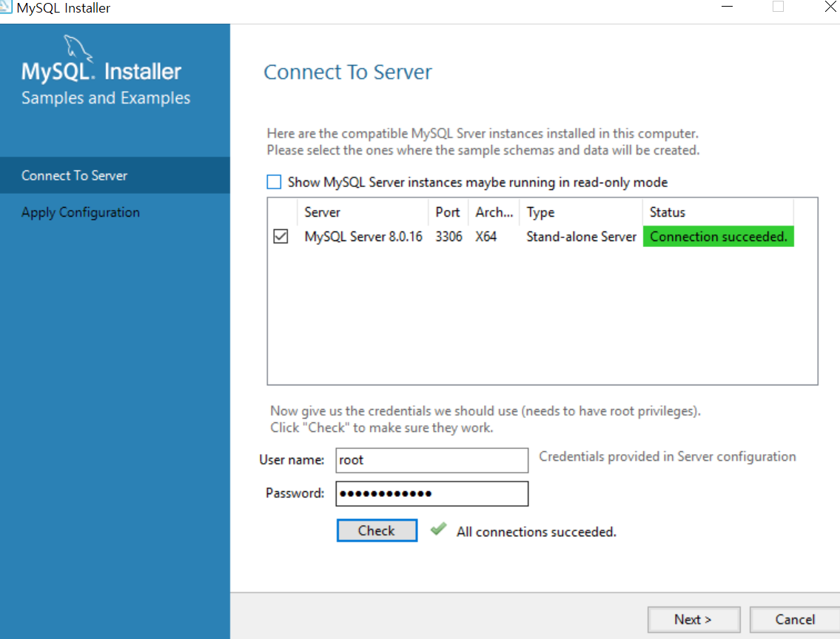
Task: Click the green checkmark success icon
Action: click(x=438, y=529)
